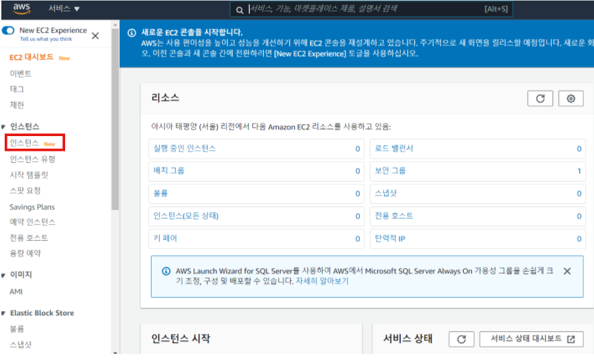Open 스냅샷 resource link in 리소스

(x=386, y=193)
